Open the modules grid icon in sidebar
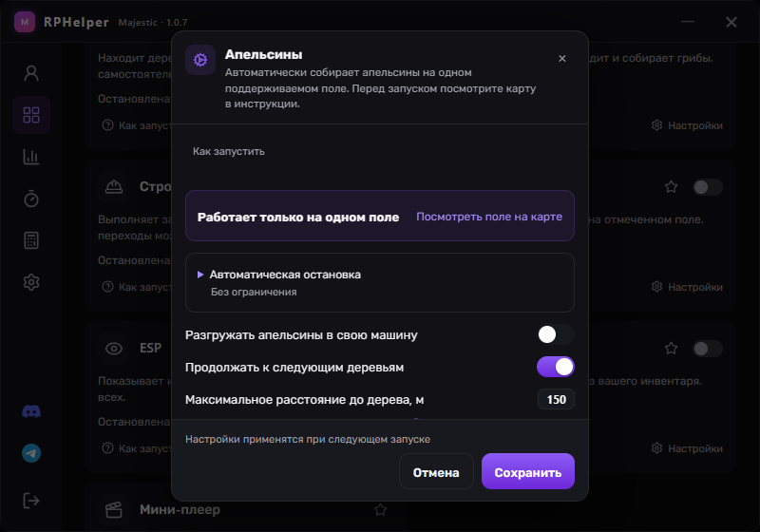 (x=31, y=115)
